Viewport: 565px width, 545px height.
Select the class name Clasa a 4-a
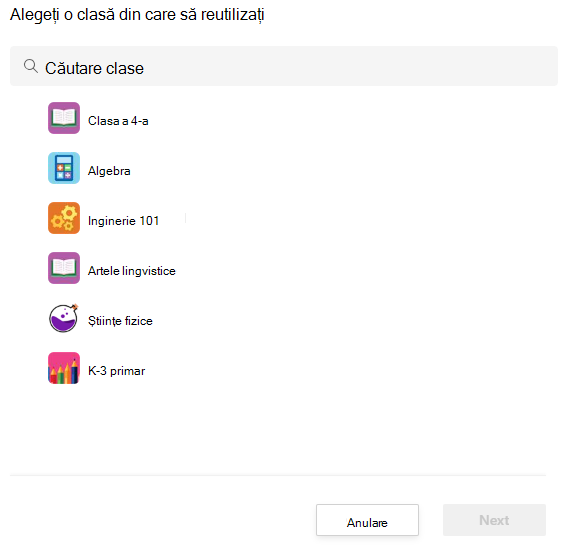point(118,121)
